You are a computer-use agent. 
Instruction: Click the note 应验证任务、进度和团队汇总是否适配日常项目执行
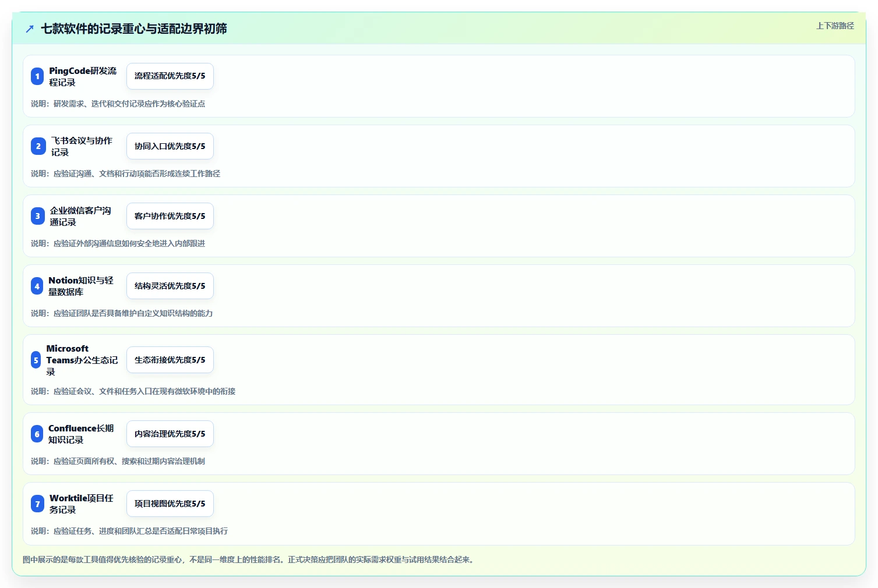pos(140,531)
